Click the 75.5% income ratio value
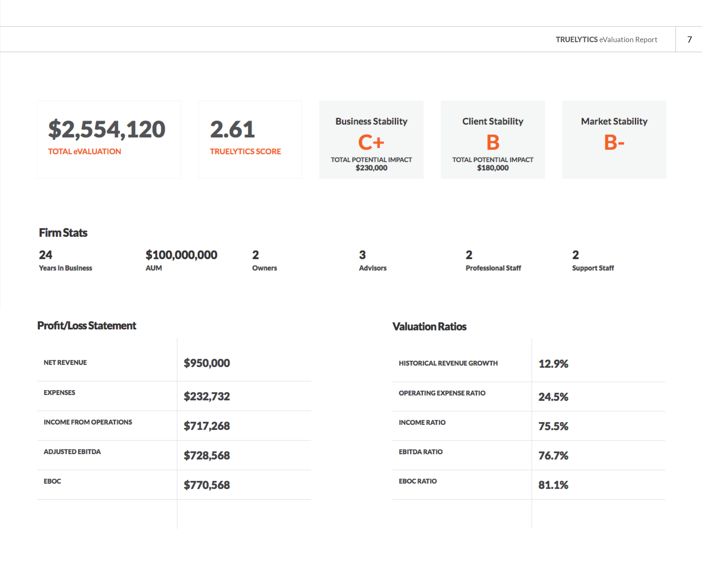This screenshot has width=728, height=563. 553,426
